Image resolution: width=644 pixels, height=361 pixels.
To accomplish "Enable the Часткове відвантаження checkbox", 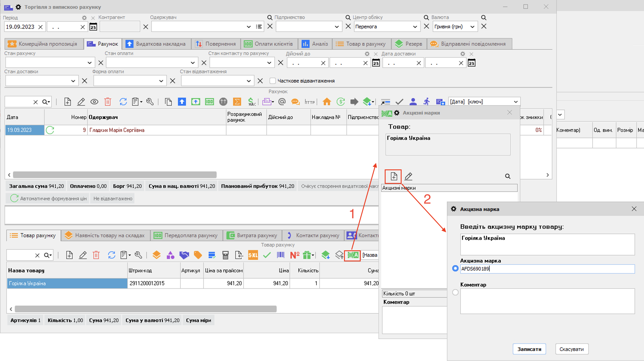I will point(272,81).
